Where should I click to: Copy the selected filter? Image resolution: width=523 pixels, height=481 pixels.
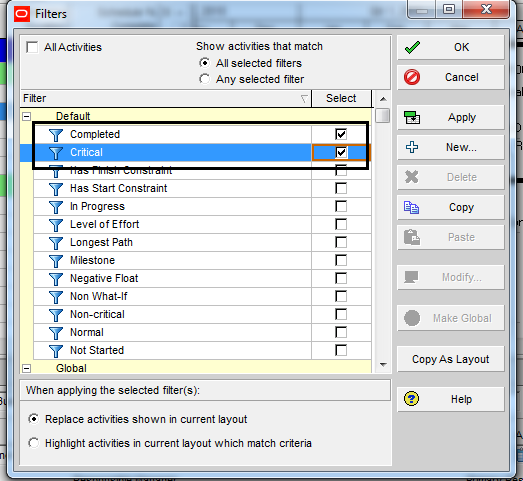point(451,207)
